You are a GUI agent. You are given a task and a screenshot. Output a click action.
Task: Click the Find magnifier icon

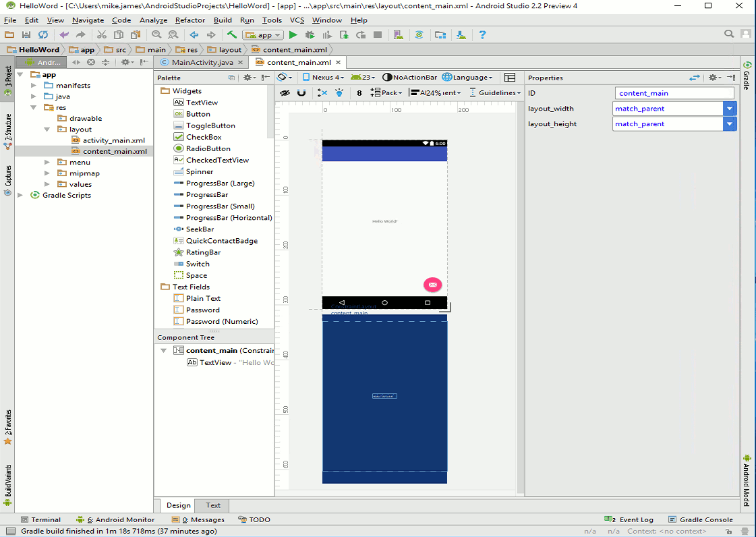156,34
